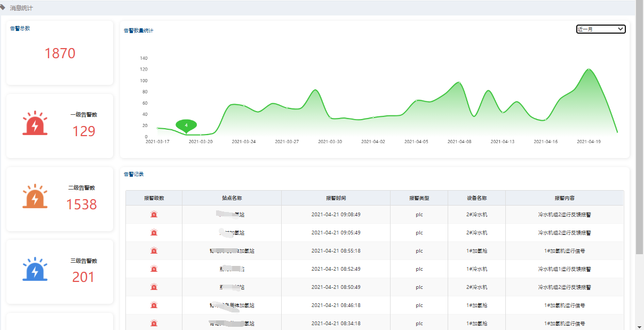Click the chart peak near 2021-04-19
This screenshot has width=644, height=330.
[589, 69]
